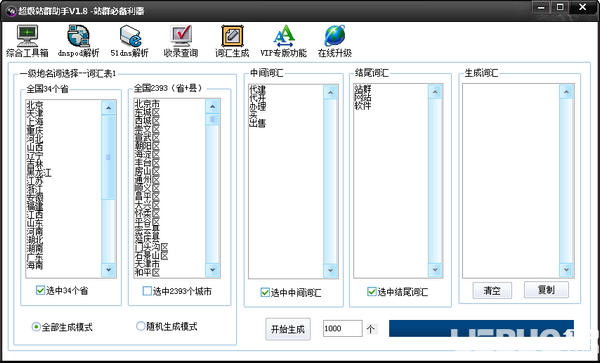The width and height of the screenshot is (600, 363).
Task: Click down arrow of 中间词汇 scrollbar
Action: (330, 270)
